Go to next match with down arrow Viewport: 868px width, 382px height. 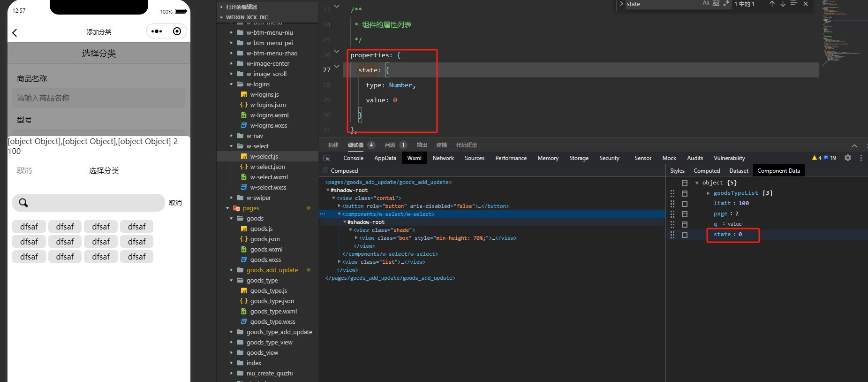[783, 4]
